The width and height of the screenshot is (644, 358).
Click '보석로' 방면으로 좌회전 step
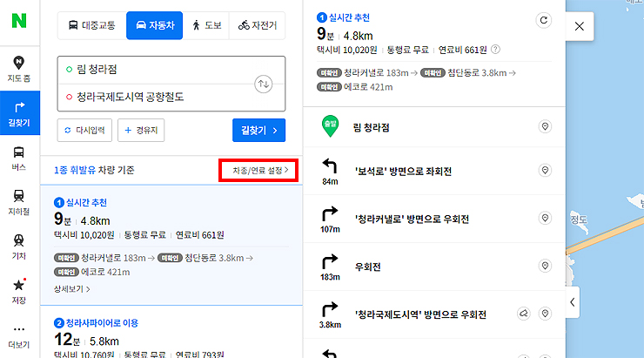point(403,172)
